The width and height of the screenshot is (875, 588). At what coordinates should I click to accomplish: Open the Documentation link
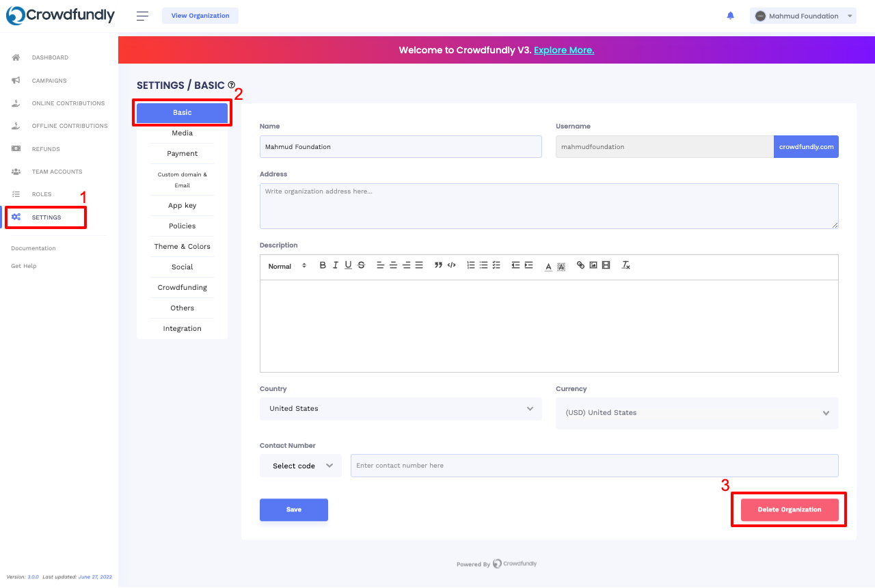coord(33,248)
